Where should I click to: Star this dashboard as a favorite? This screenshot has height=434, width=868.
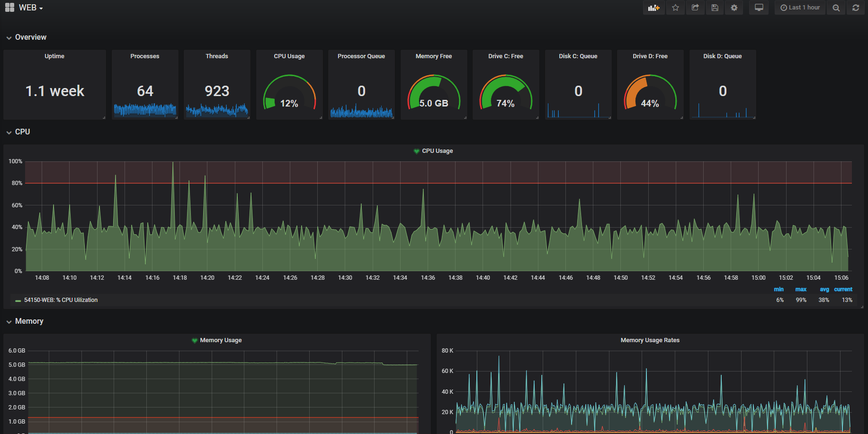click(675, 8)
